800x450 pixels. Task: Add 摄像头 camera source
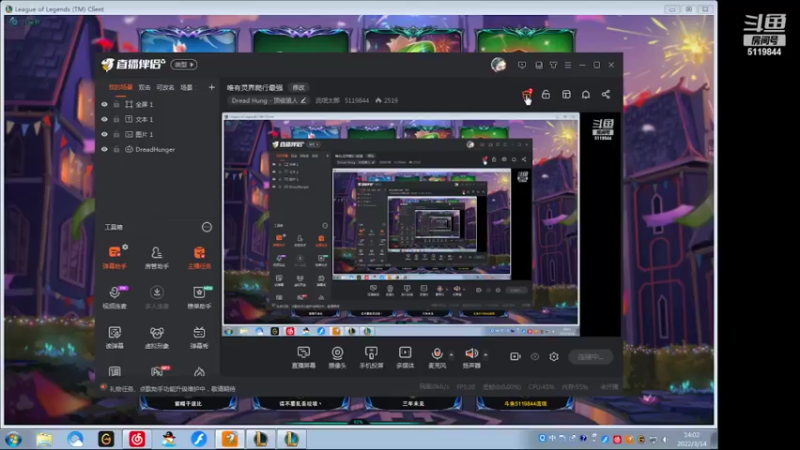pyautogui.click(x=337, y=357)
